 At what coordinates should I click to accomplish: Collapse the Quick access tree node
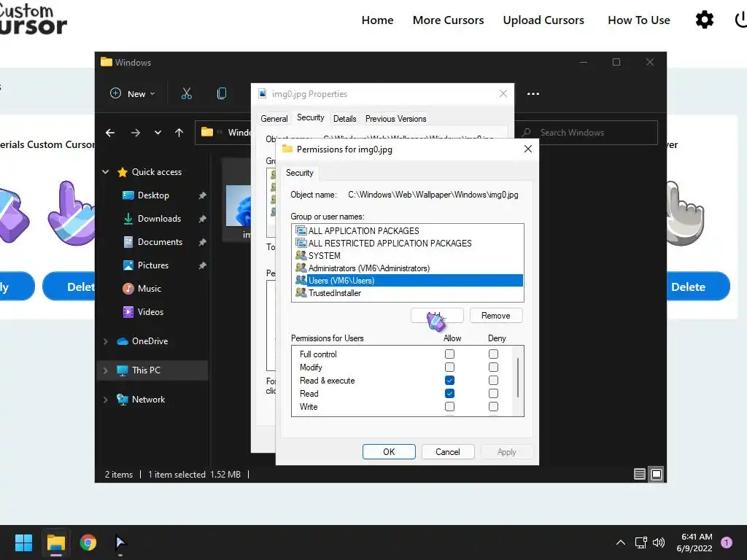(x=105, y=172)
